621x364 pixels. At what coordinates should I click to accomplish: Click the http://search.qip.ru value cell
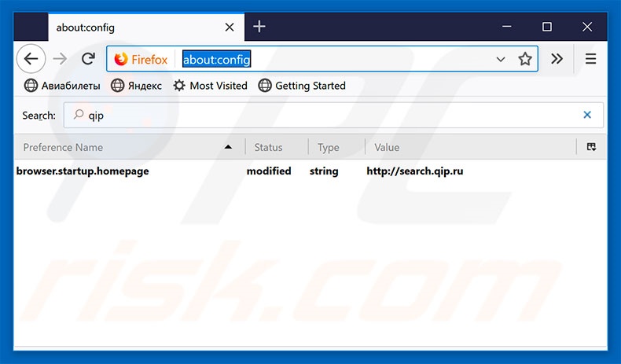click(x=415, y=171)
